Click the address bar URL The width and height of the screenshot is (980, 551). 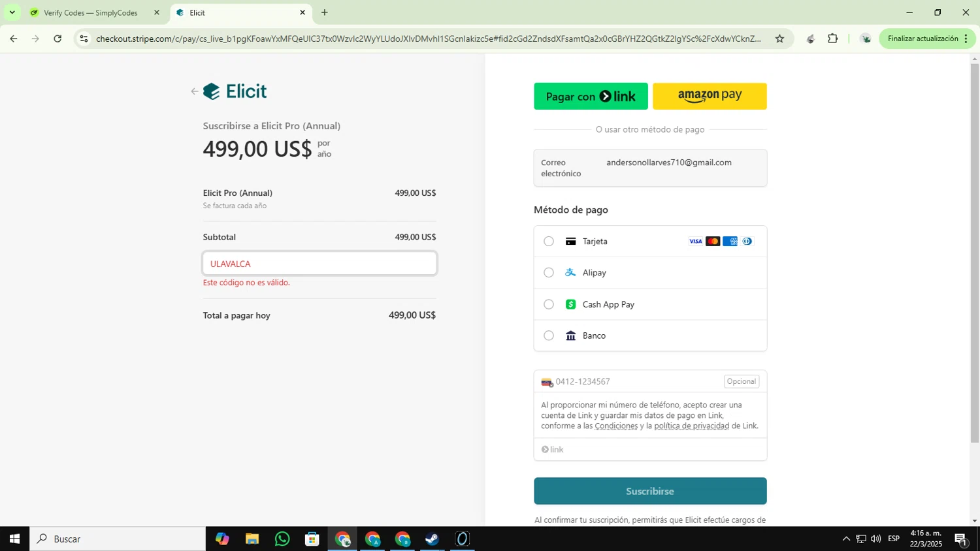pos(428,39)
